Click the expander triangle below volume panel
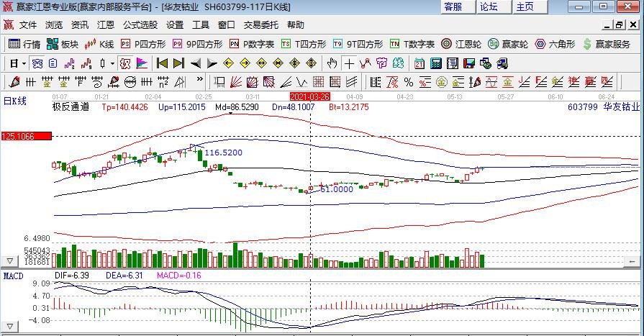Image resolution: width=644 pixels, height=336 pixels. pos(9,261)
